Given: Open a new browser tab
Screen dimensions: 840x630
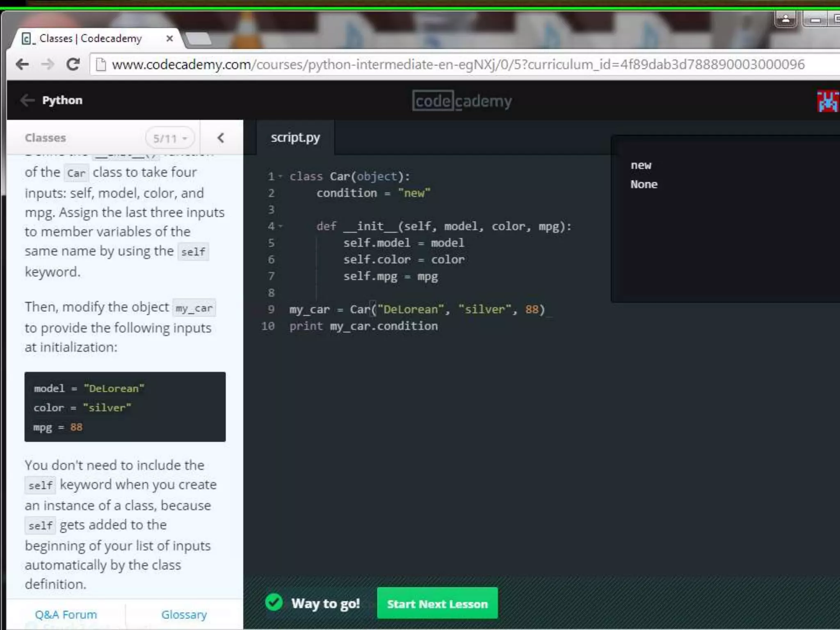Looking at the screenshot, I should (x=199, y=39).
